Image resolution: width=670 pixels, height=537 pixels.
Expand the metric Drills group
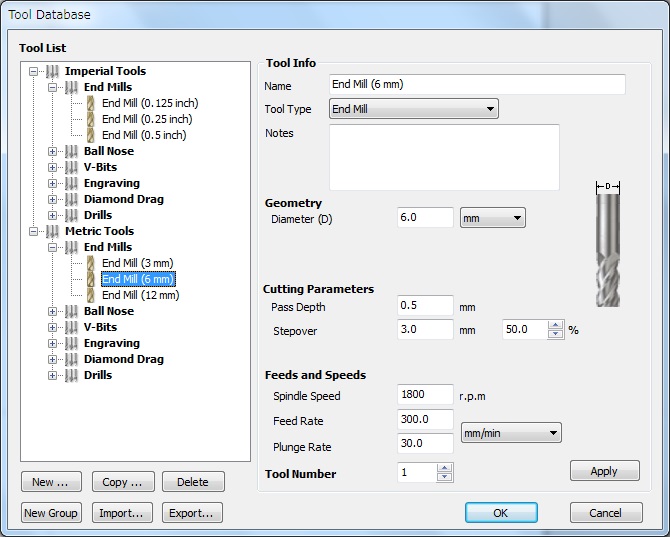tap(53, 375)
